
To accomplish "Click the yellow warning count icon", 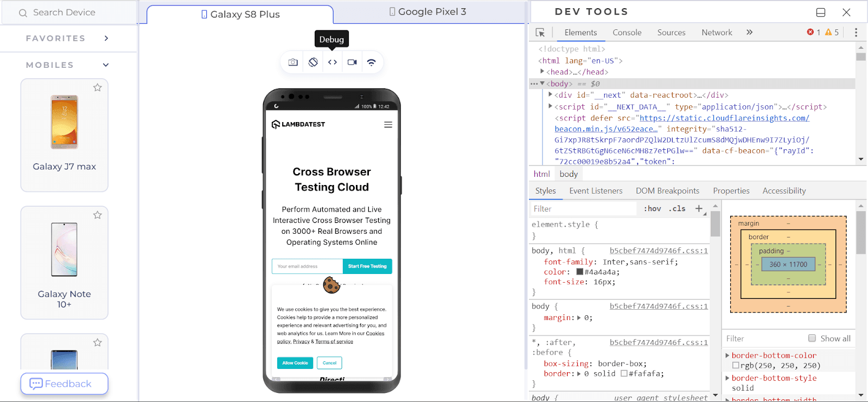I will point(828,33).
